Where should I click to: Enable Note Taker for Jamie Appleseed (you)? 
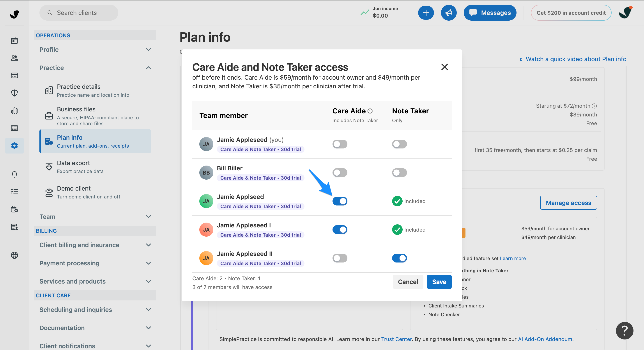click(399, 144)
